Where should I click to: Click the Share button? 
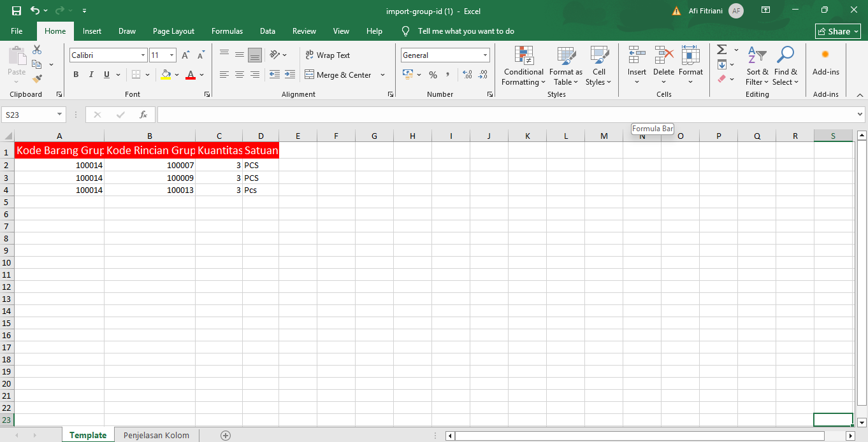point(838,31)
